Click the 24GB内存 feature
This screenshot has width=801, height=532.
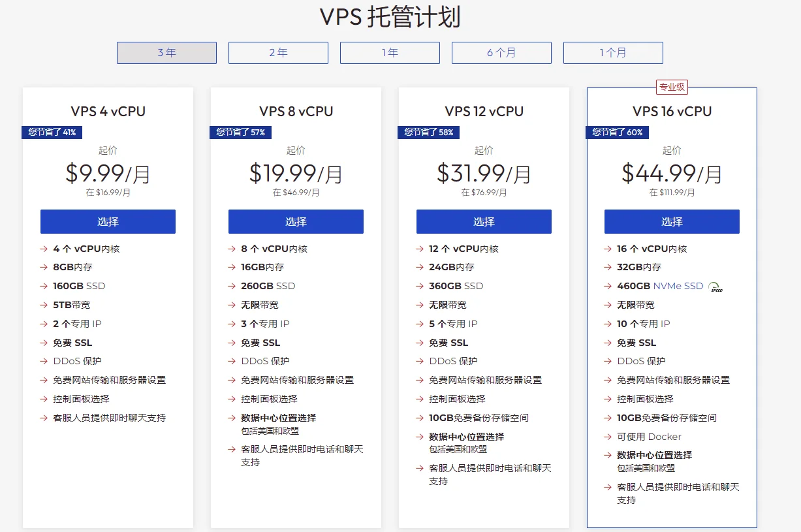tap(452, 267)
